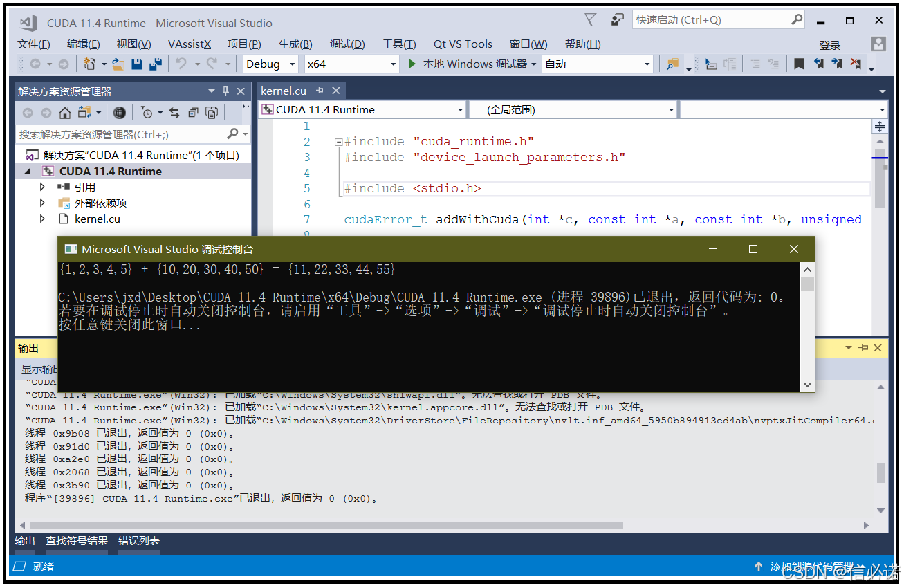
Task: Collapse the #include region at line 2
Action: 338,142
